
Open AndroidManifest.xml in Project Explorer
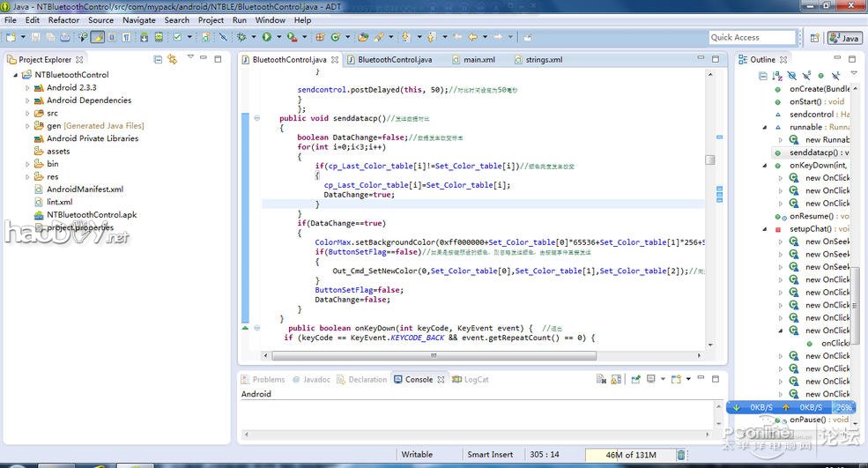tap(85, 189)
